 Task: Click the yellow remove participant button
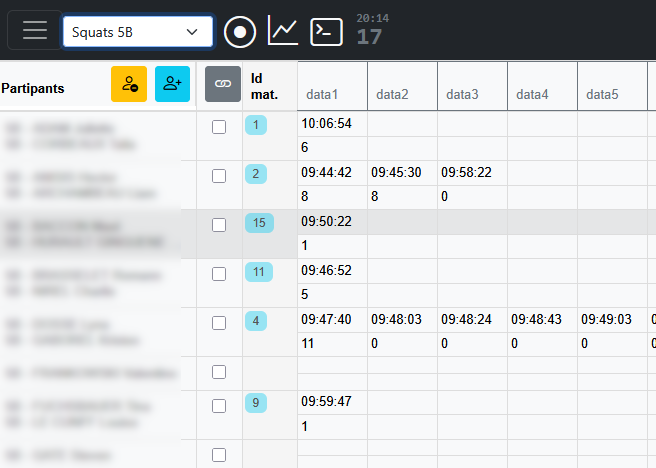coord(129,84)
